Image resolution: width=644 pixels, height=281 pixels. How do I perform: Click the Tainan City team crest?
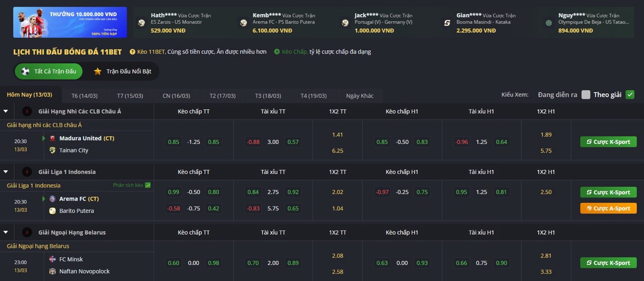coord(53,151)
